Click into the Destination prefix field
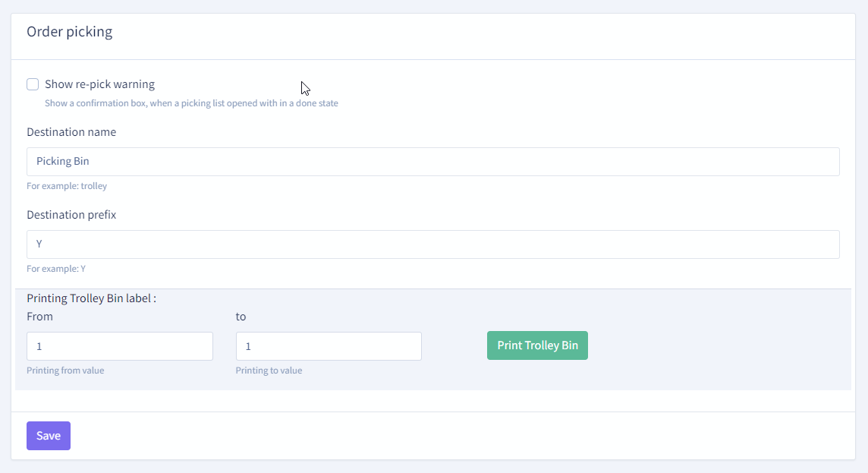This screenshot has width=868, height=473. [432, 244]
